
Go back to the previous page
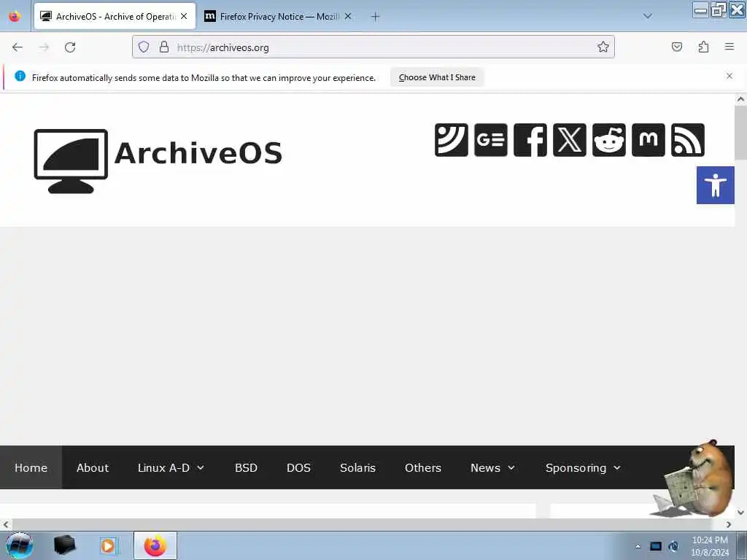coord(18,47)
